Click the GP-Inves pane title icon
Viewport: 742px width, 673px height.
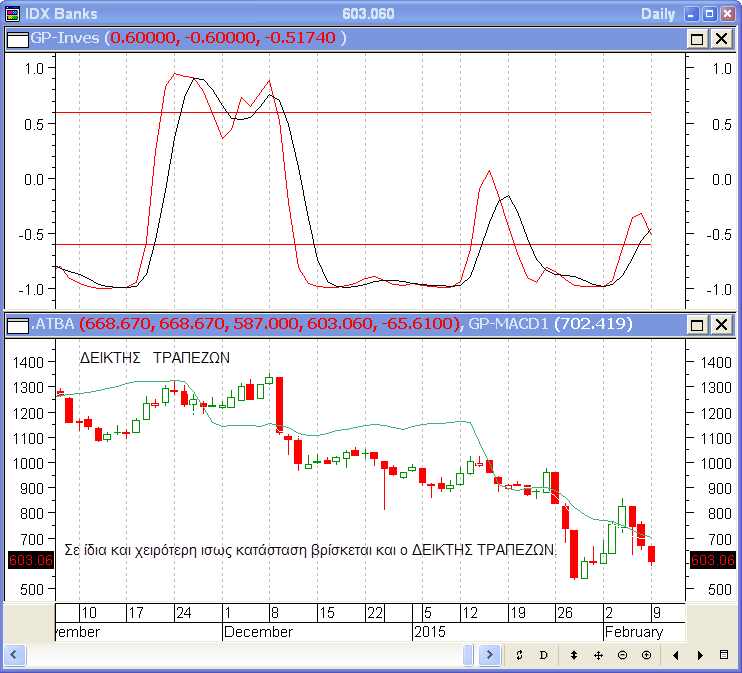18,39
